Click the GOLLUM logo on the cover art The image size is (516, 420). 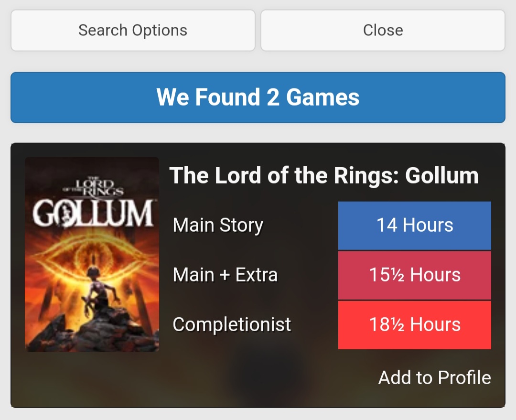(x=92, y=214)
